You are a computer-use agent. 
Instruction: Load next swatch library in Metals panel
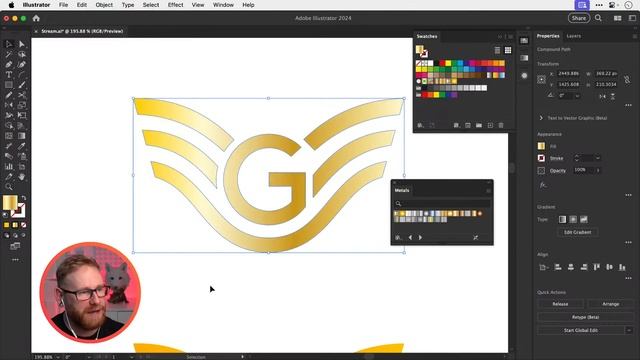click(x=420, y=238)
